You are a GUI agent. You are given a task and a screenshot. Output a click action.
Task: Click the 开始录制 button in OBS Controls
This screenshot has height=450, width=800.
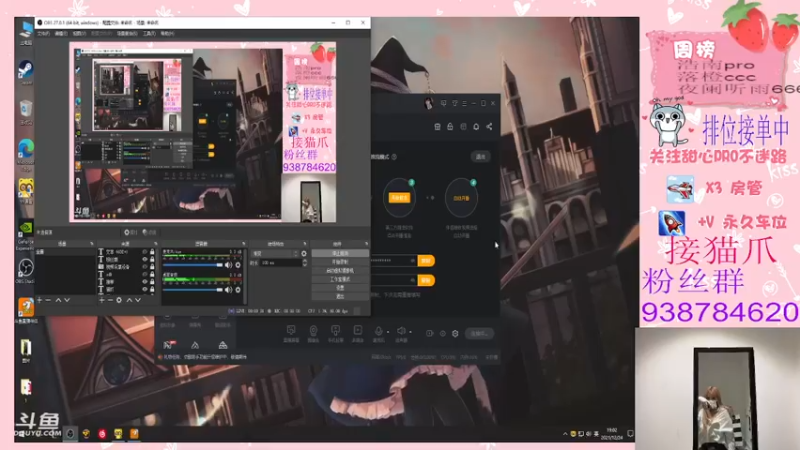click(x=340, y=262)
